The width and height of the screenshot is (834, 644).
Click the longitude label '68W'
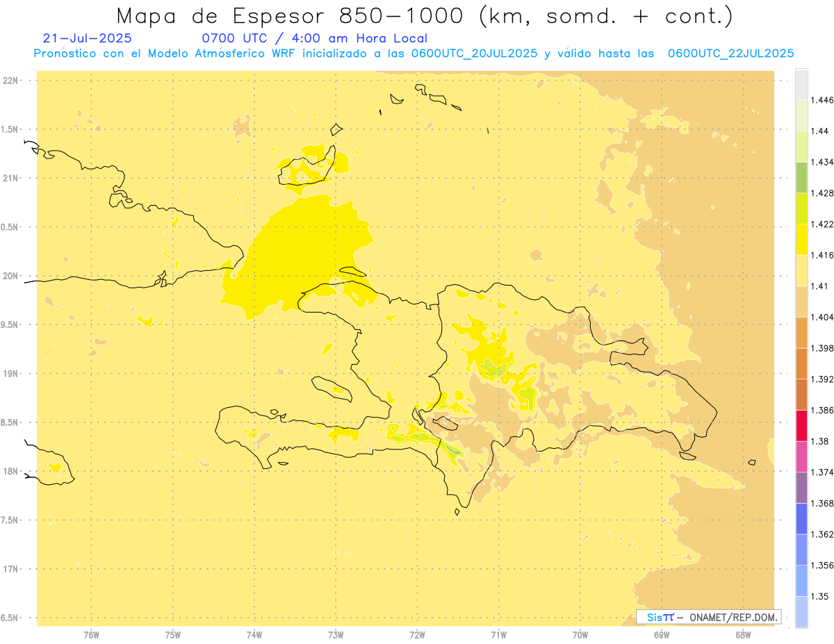tap(743, 634)
